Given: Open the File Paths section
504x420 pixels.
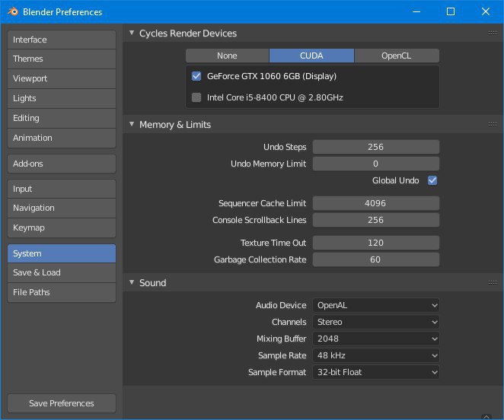Looking at the screenshot, I should click(x=62, y=292).
